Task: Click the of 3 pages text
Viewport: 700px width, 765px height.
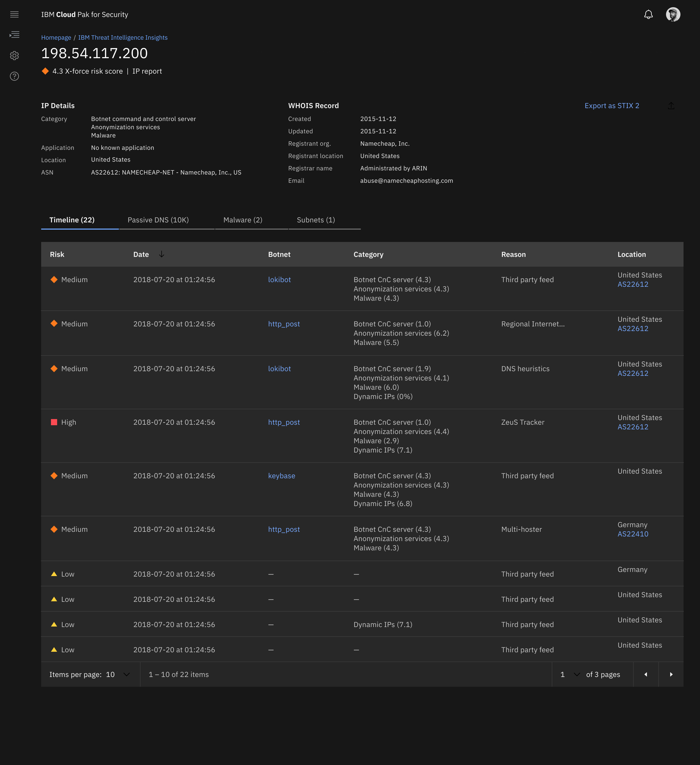Action: click(x=603, y=675)
